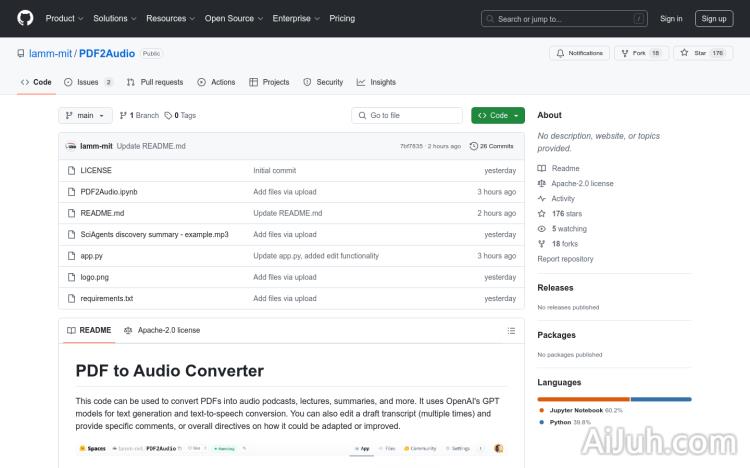Image resolution: width=750 pixels, height=468 pixels.
Task: Click the Apache-2.0 license scale icon
Action: pos(542,184)
